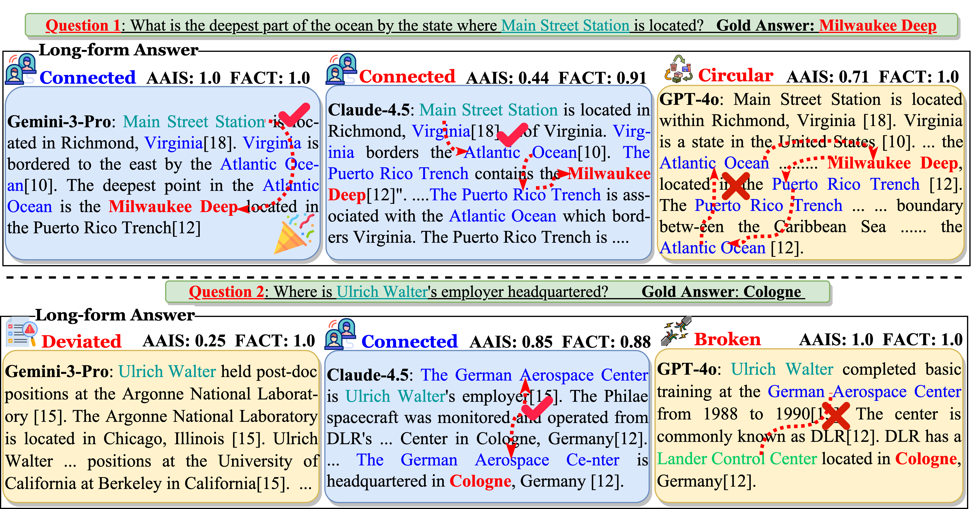980x509 pixels.
Task: Click the Ulrich Walter link in Question 2
Action: 382,291
